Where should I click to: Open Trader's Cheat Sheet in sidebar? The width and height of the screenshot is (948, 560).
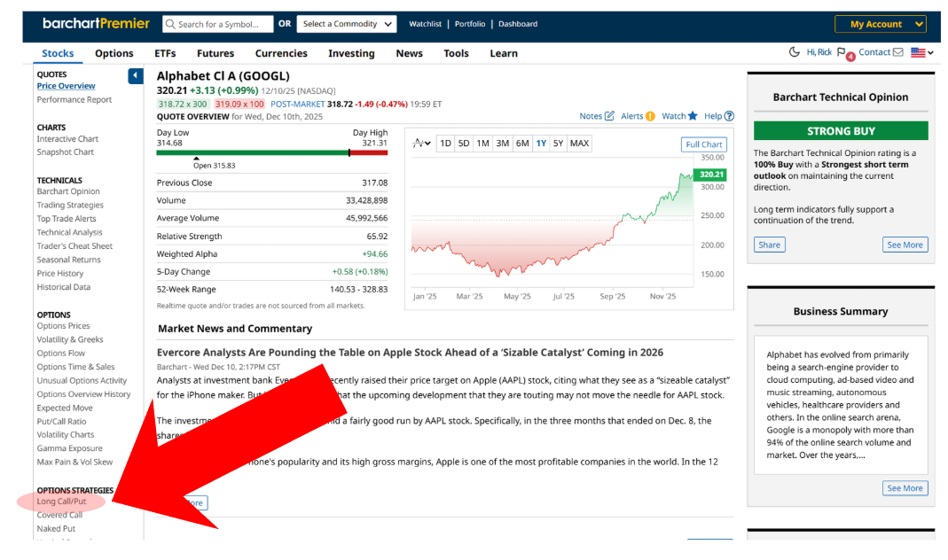point(74,245)
